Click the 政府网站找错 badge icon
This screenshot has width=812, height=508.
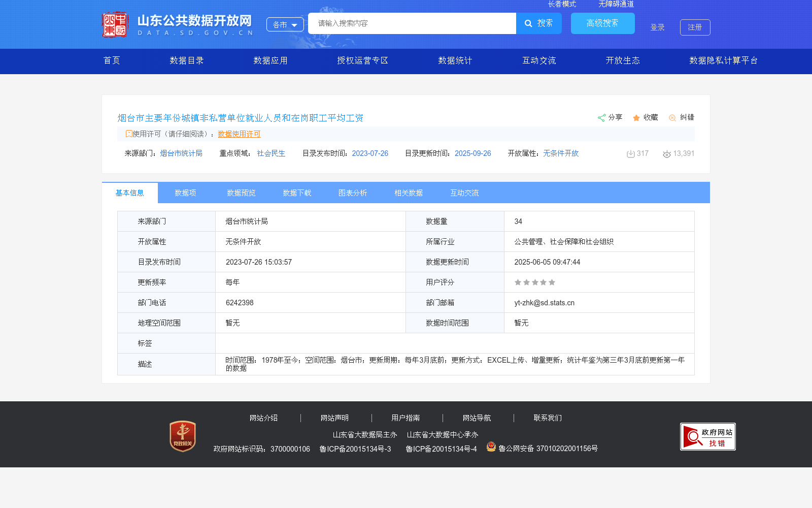[707, 436]
